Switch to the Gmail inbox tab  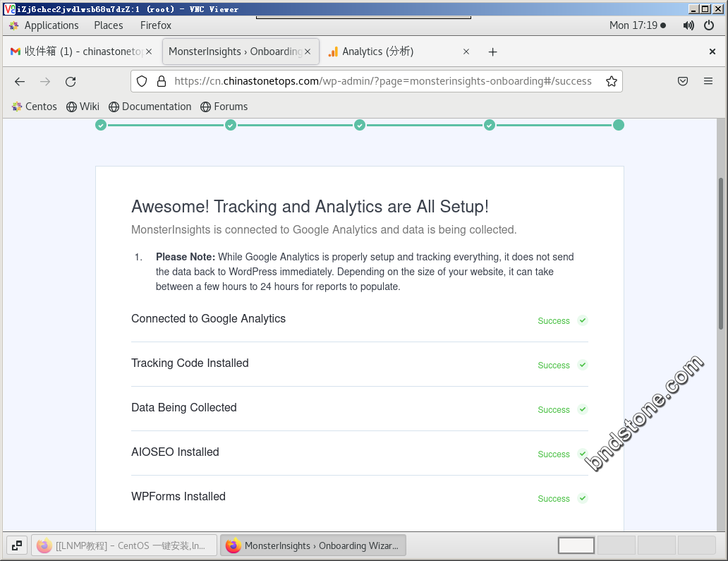click(x=81, y=52)
